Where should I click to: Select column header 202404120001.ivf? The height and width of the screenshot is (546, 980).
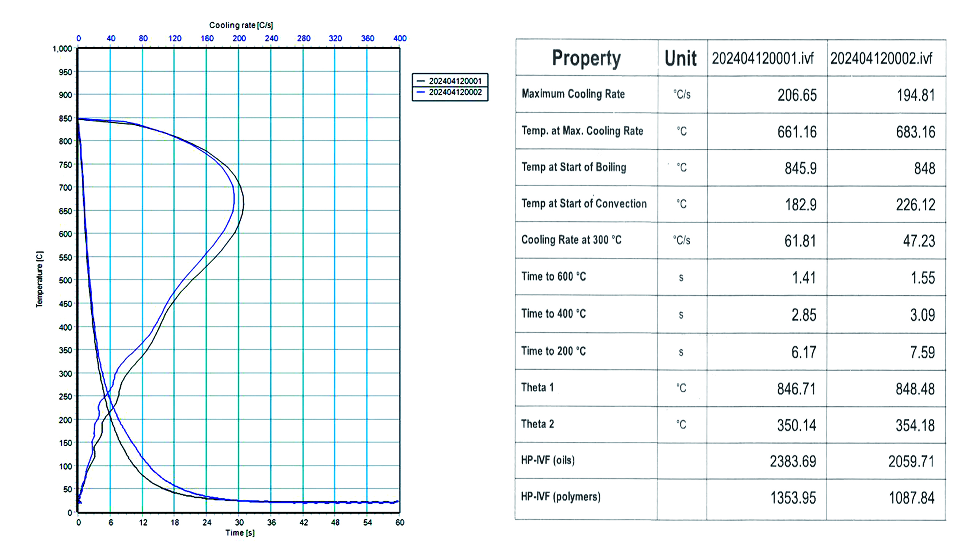click(763, 59)
